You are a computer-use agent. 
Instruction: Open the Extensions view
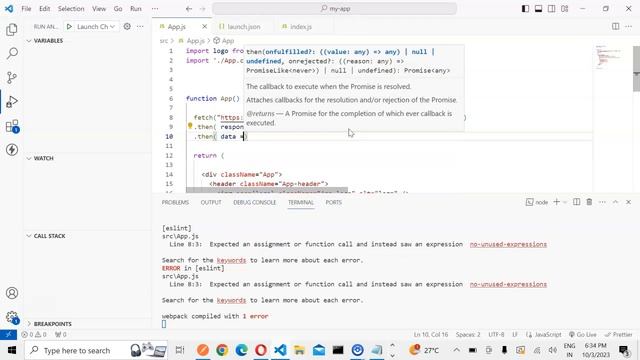coord(12,126)
